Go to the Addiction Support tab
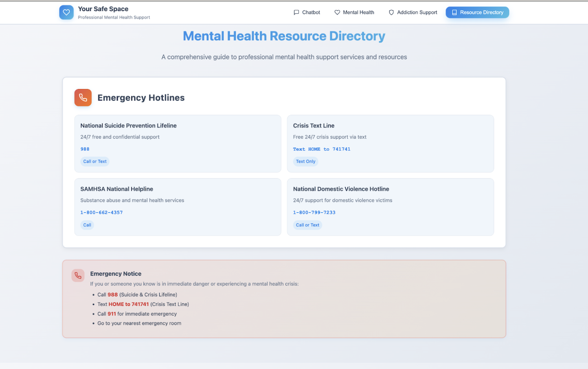 click(x=413, y=13)
